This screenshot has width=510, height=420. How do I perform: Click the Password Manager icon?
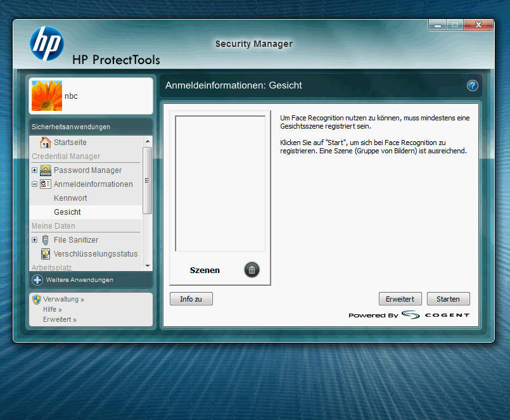click(x=46, y=170)
